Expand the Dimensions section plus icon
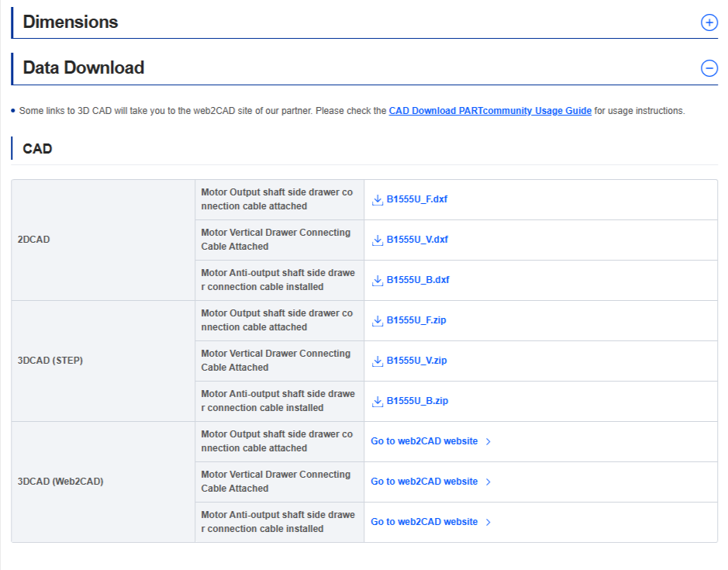 [709, 22]
